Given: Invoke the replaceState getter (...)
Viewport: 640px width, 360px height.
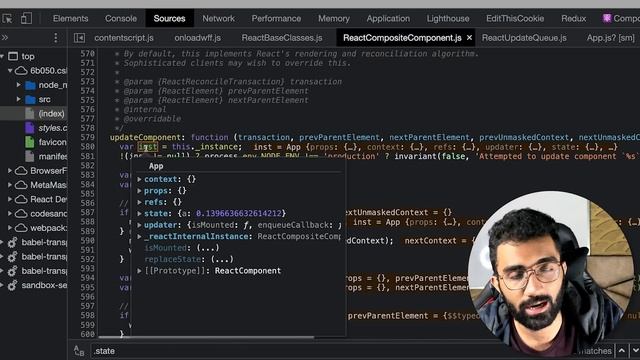Looking at the screenshot, I should [x=222, y=259].
